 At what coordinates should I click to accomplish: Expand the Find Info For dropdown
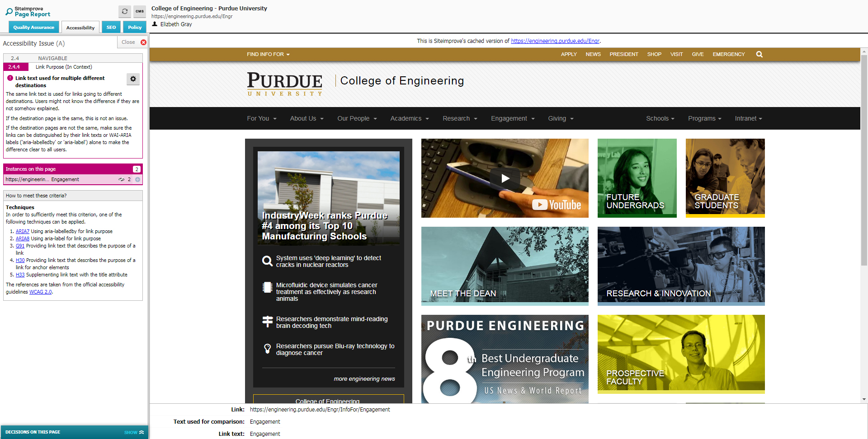[268, 54]
